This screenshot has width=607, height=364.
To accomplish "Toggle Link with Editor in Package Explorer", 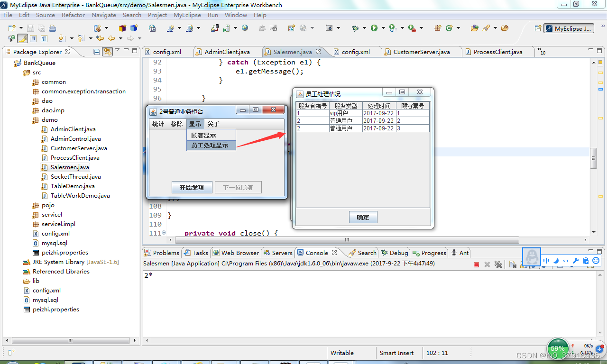I will pos(107,52).
